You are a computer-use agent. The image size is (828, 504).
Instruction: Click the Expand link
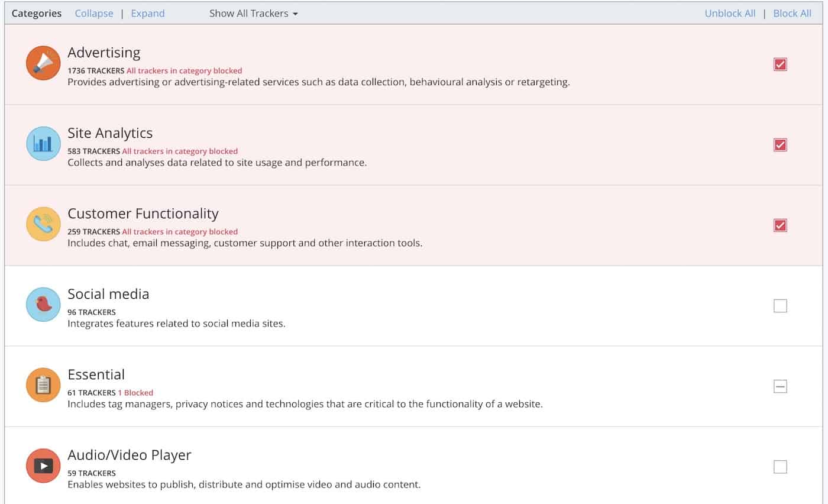tap(148, 13)
